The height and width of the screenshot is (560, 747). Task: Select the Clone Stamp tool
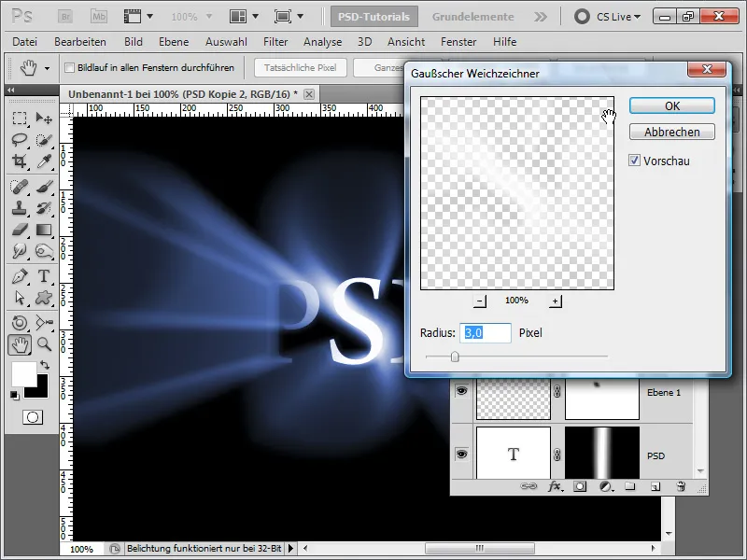tap(20, 208)
